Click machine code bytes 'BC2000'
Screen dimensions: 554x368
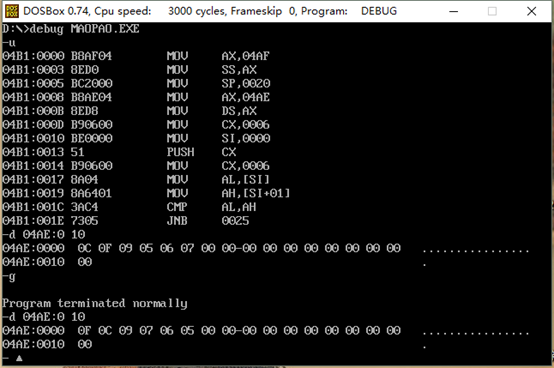pyautogui.click(x=92, y=84)
